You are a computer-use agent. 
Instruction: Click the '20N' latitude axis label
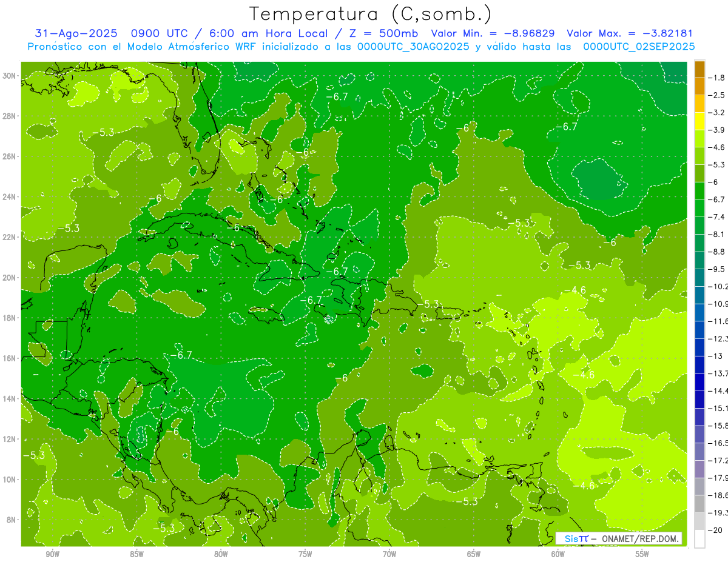click(10, 278)
